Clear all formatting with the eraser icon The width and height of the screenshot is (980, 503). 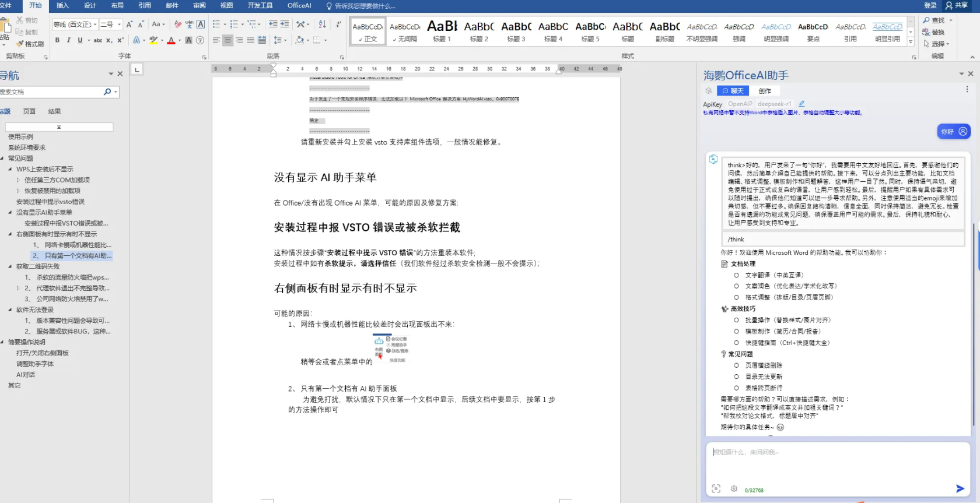tap(177, 24)
